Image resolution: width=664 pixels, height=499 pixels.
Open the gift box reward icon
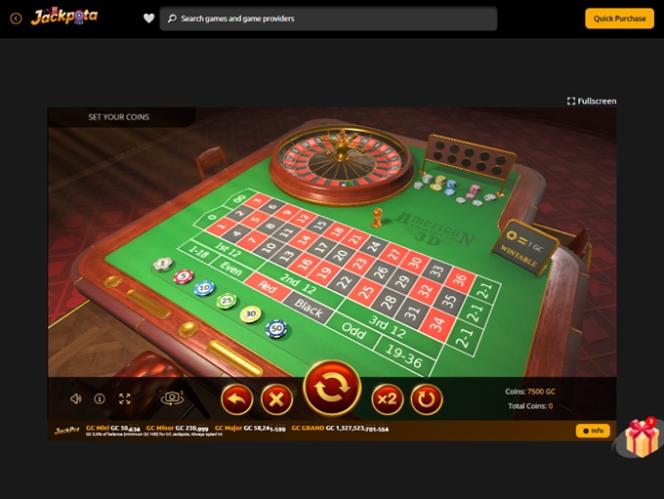(x=642, y=438)
